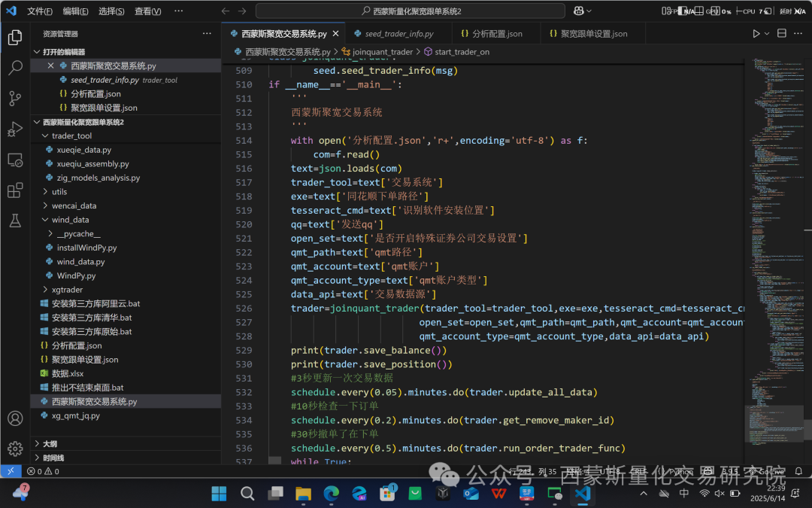Go forward with the navigation arrow

click(242, 11)
